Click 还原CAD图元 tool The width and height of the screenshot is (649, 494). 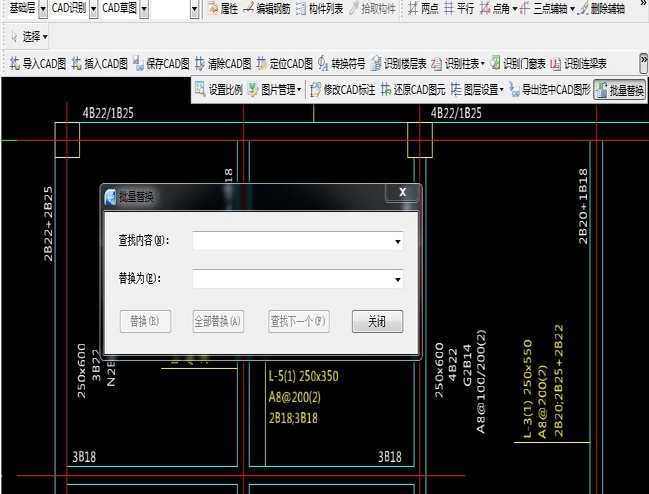click(413, 89)
